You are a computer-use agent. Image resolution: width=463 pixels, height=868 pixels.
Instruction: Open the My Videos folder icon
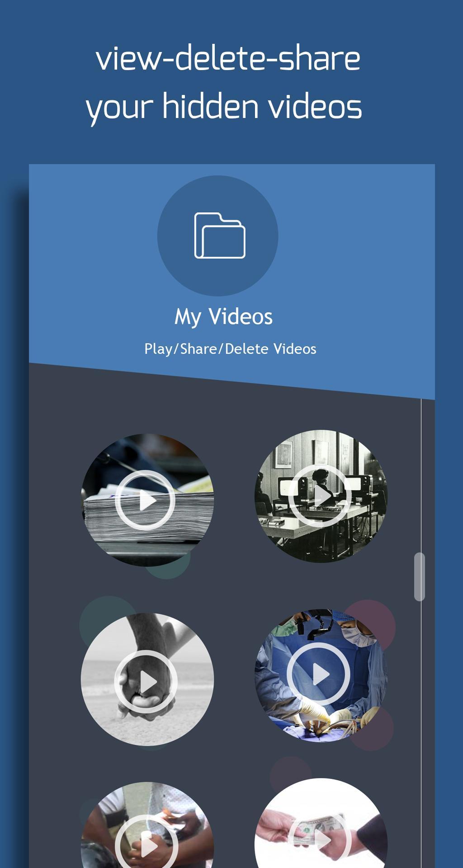[217, 236]
